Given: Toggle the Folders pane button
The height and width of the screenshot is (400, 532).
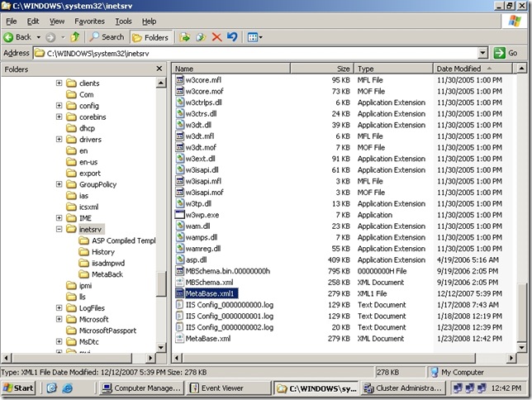Looking at the screenshot, I should [x=150, y=37].
